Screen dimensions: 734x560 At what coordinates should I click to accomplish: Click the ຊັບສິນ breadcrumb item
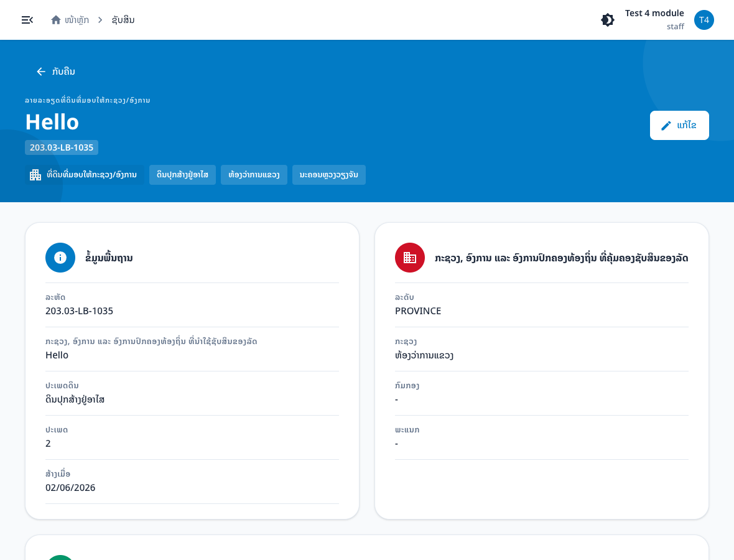[x=123, y=20]
